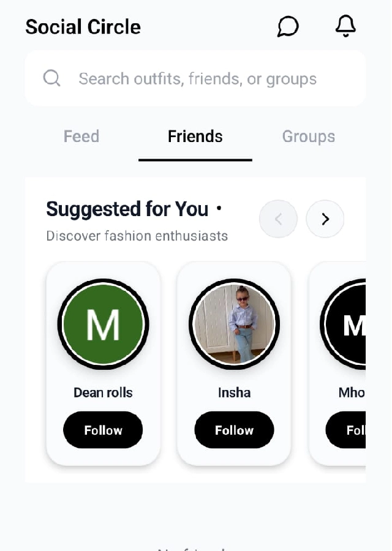Viewport: 392px width, 551px height.
Task: Switch to the Feed tab
Action: tap(81, 136)
